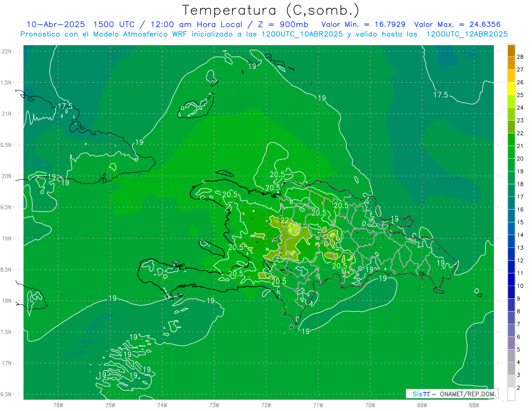Viewport: 532px width, 411px height.
Task: Click the '21N' latitude axis label
Action: pyautogui.click(x=7, y=114)
